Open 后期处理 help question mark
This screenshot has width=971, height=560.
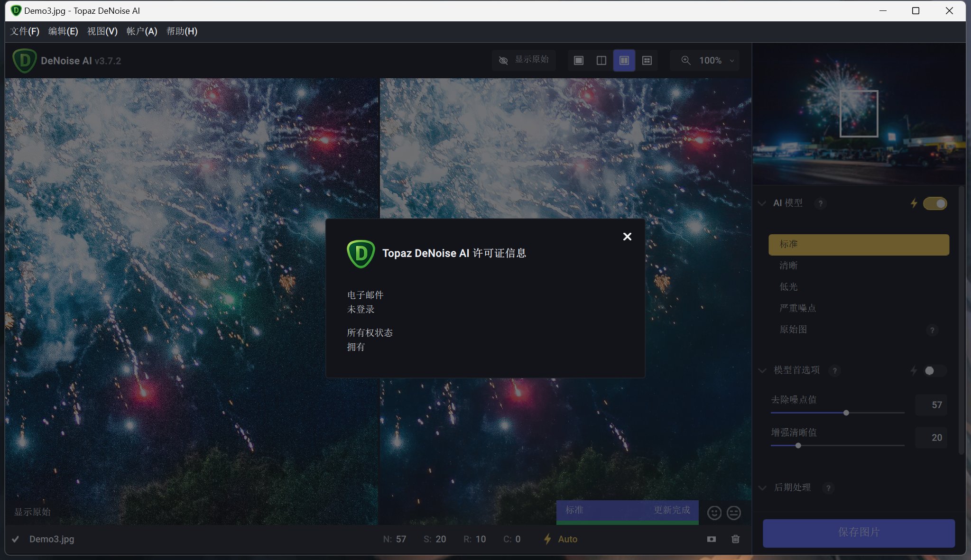[828, 488]
